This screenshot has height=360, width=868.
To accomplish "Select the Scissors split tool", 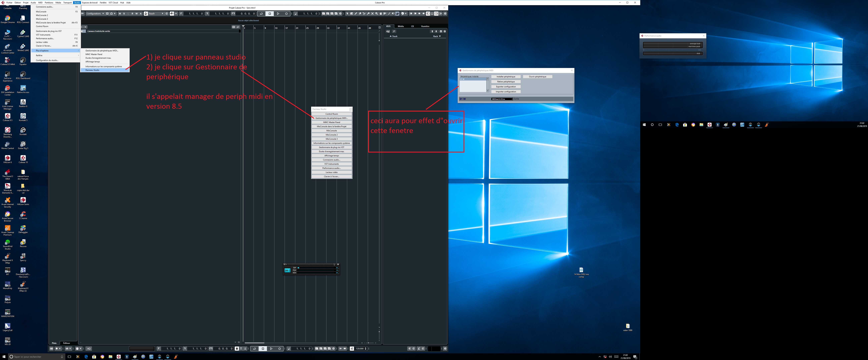I will tap(364, 13).
